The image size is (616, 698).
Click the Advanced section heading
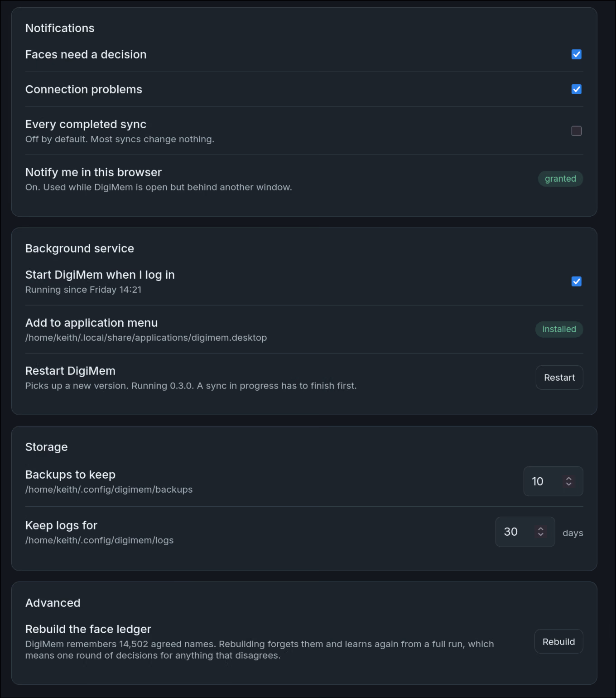click(x=53, y=603)
